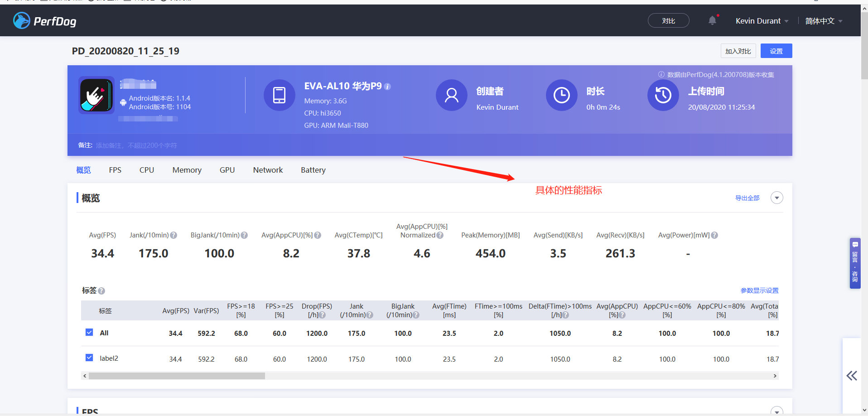Click the blue 设置 button

pos(776,51)
